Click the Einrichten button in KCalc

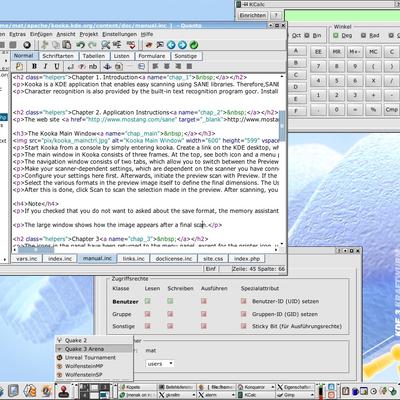tap(253, 15)
